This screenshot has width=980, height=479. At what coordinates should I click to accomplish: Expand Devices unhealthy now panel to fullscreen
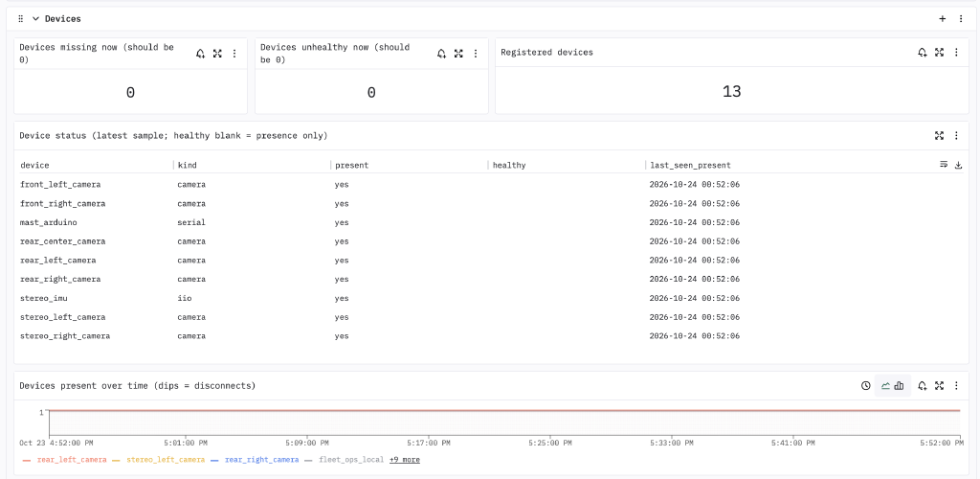[x=458, y=54]
